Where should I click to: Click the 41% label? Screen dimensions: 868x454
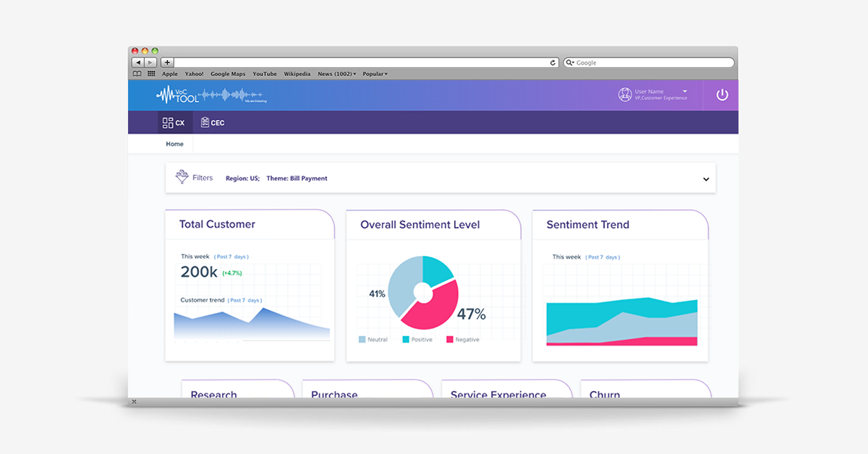point(377,294)
